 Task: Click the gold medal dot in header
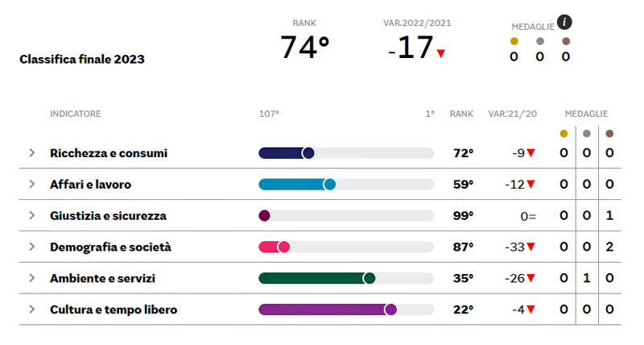click(x=514, y=41)
